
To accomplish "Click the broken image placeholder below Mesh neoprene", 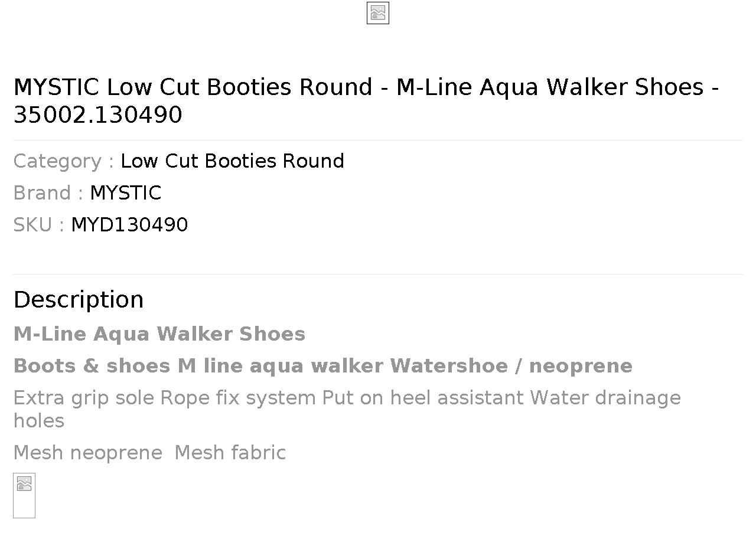I will pos(24,495).
